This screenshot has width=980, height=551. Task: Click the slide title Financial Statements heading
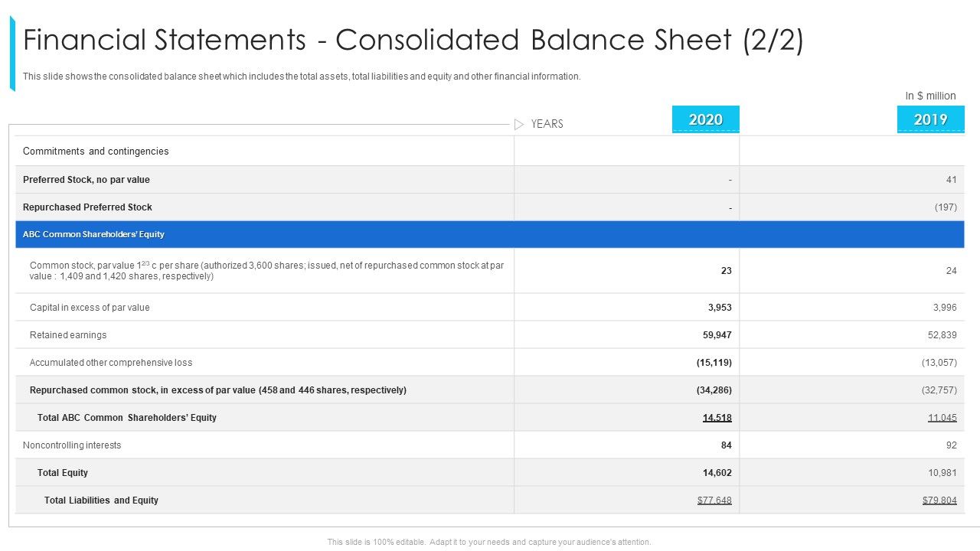click(x=413, y=40)
